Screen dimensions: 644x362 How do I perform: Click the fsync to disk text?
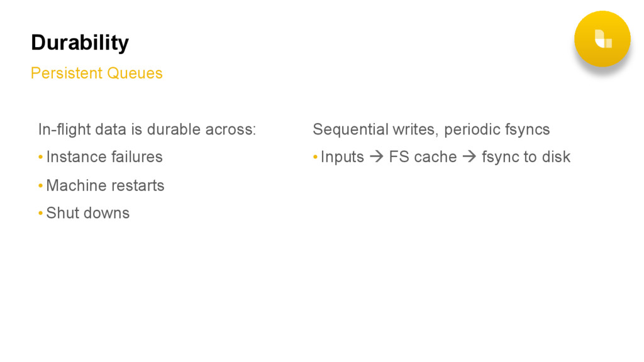pos(526,157)
